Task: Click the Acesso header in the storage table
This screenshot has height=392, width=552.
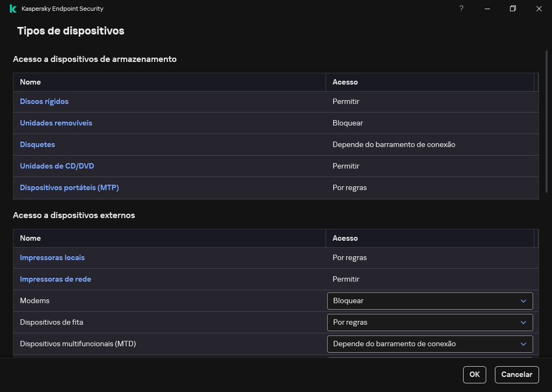Action: click(x=345, y=82)
